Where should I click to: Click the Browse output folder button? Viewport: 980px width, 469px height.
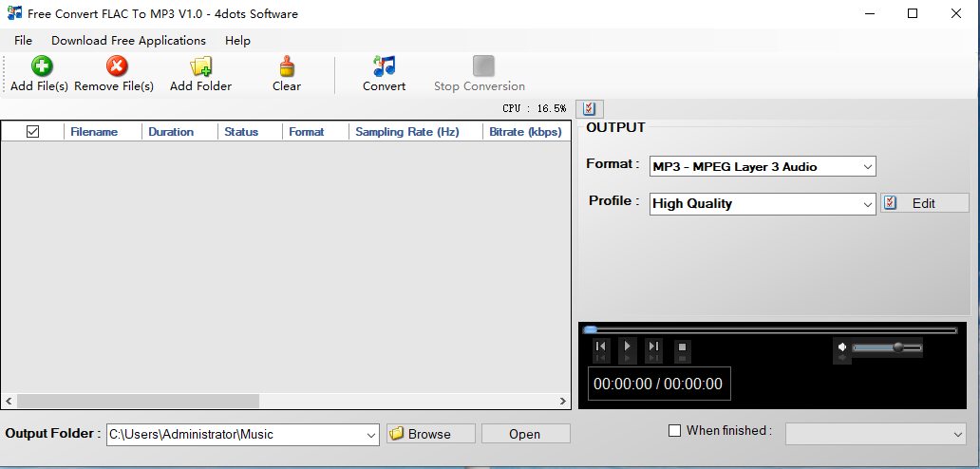[x=431, y=434]
